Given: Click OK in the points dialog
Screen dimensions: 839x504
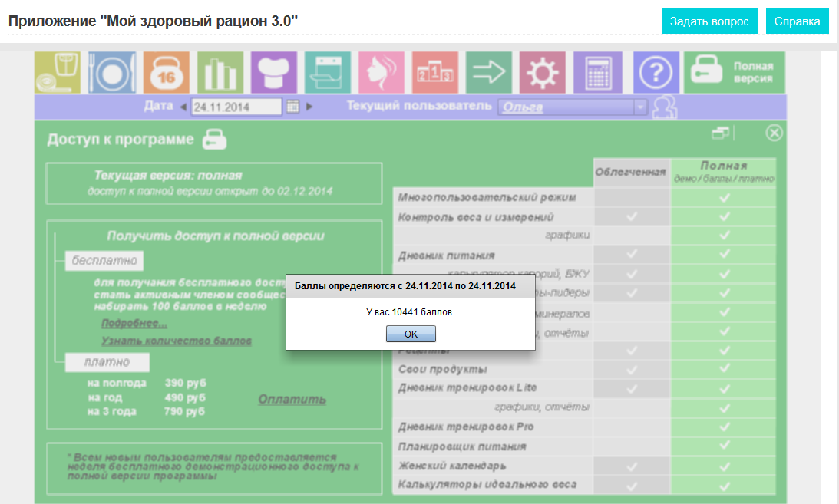Looking at the screenshot, I should click(411, 334).
